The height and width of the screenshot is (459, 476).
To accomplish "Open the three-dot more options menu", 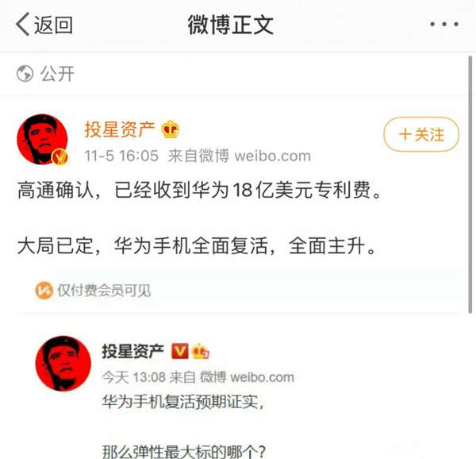I will click(444, 24).
